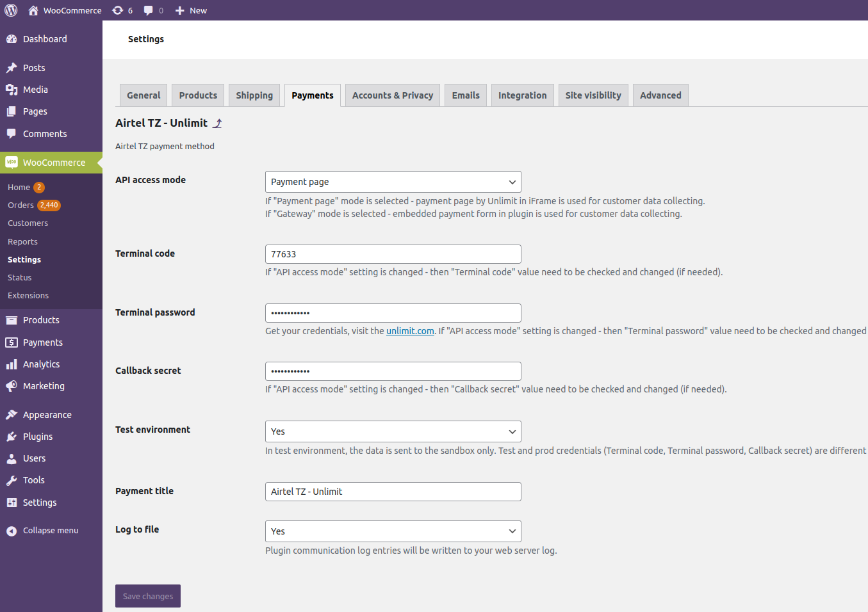The height and width of the screenshot is (612, 868).
Task: Open Dashboard via its gauge icon
Action: 12,39
